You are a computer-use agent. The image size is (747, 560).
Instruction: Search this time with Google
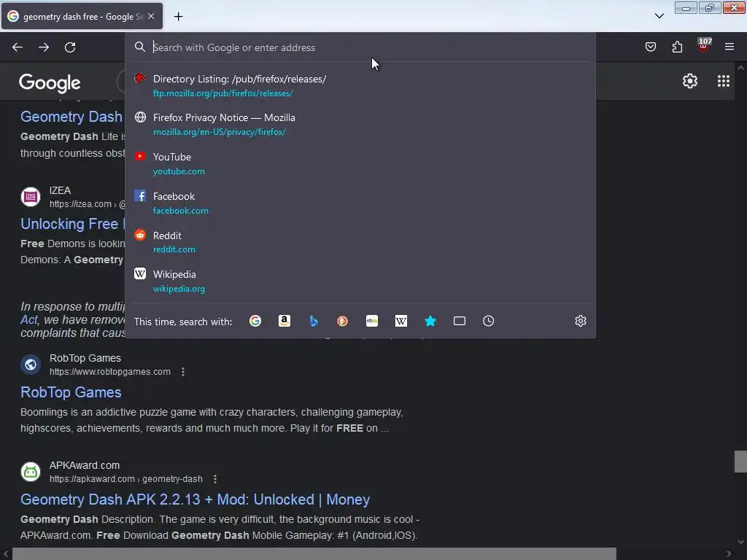(x=255, y=321)
